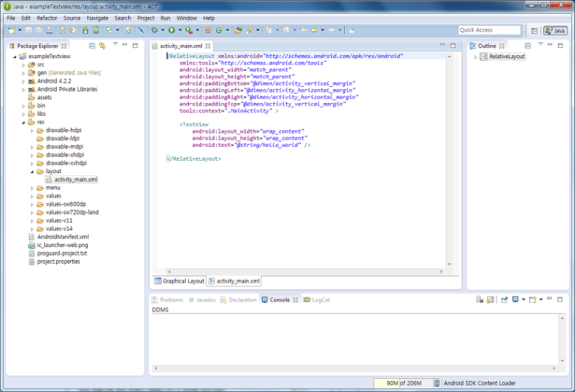
Task: Switch to Graphical Layout tab
Action: tap(179, 281)
